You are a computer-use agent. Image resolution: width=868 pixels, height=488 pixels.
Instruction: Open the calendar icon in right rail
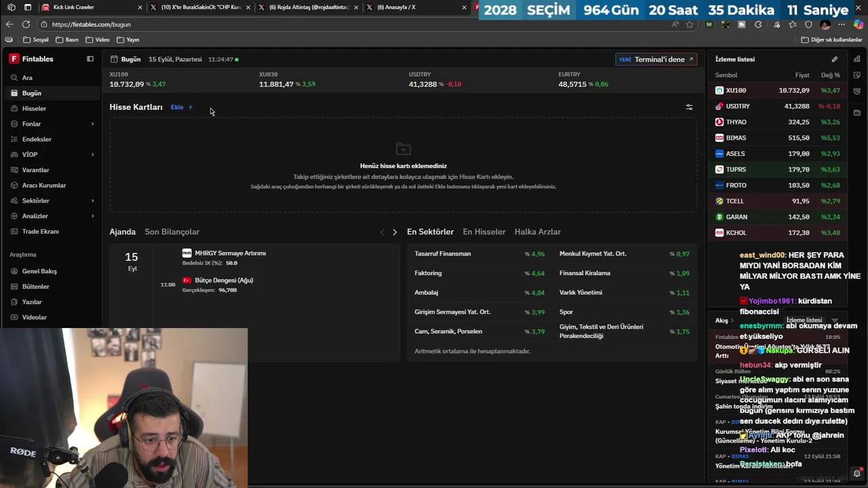[857, 113]
